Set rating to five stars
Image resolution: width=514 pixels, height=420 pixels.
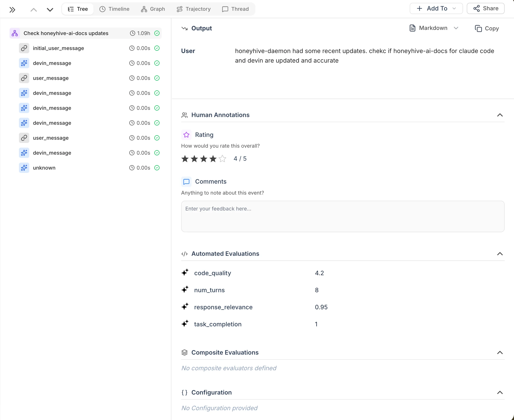pos(222,159)
